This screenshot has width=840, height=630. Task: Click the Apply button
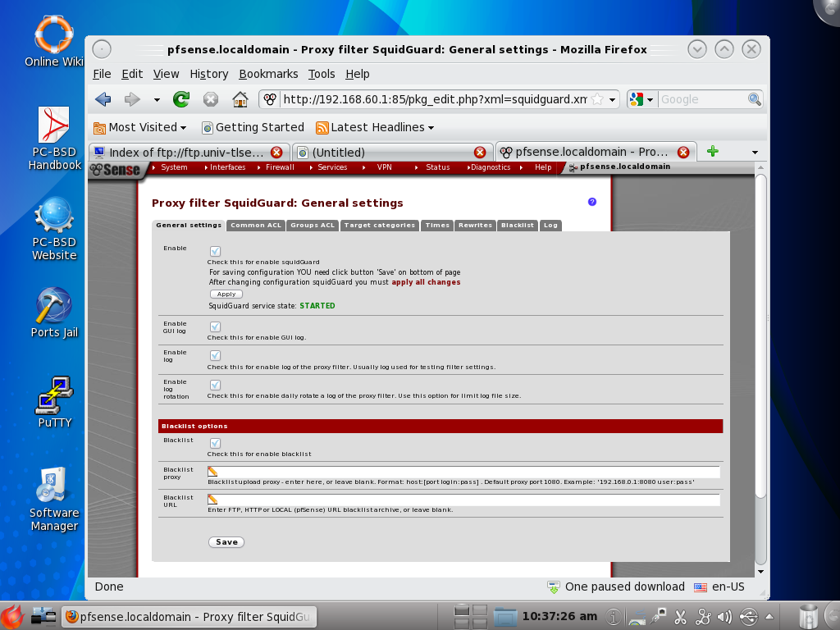[x=226, y=294]
